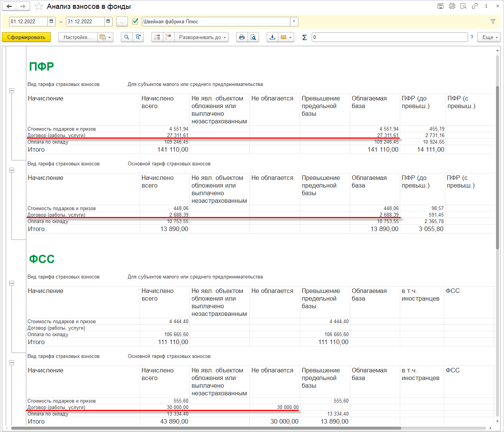
Task: Click the sum value field showing 0
Action: [390, 37]
